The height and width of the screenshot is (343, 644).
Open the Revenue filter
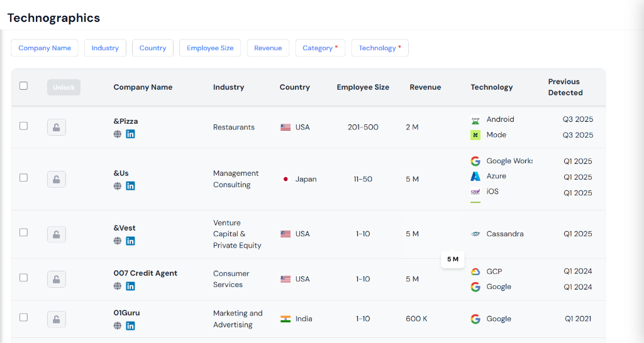tap(268, 48)
